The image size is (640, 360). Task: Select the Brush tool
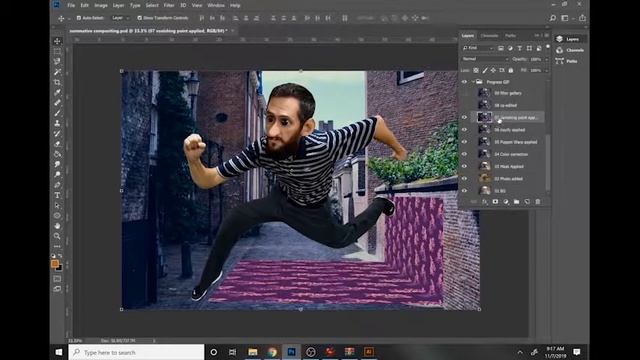pyautogui.click(x=57, y=113)
